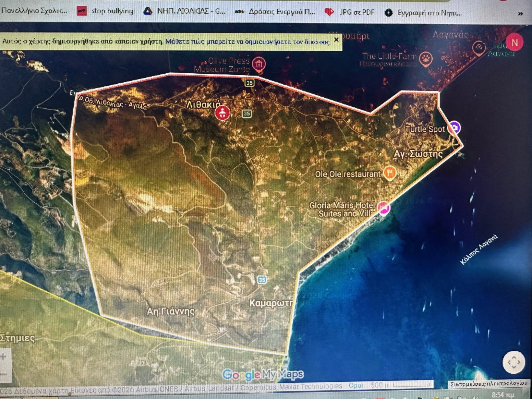The width and height of the screenshot is (532, 399).
Task: Expand the hidden bookmarks overflow chevron
Action: (520, 14)
